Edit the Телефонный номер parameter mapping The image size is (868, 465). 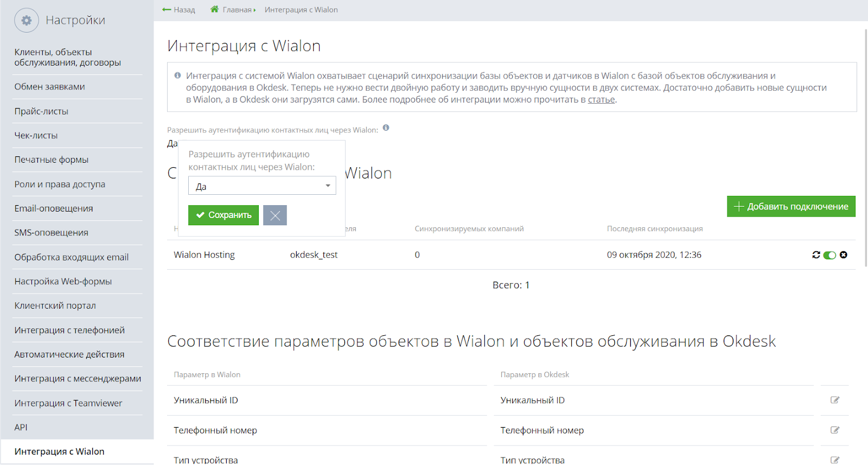(x=835, y=430)
